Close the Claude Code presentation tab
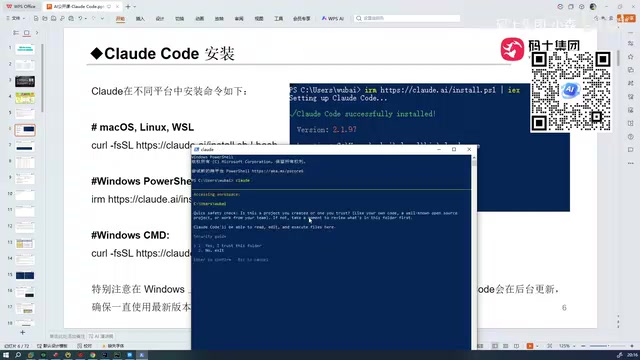Viewport: 640px width, 360px height. (x=117, y=7)
